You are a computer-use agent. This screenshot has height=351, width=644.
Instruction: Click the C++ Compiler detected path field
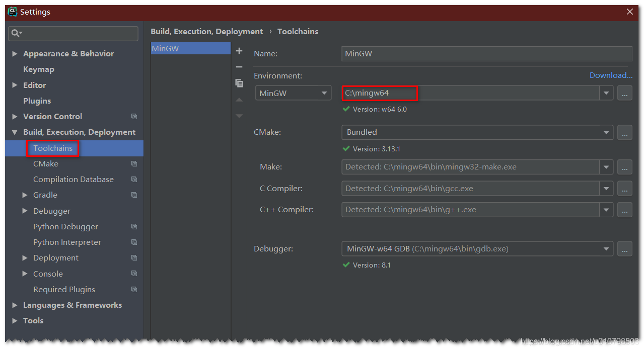pos(470,210)
